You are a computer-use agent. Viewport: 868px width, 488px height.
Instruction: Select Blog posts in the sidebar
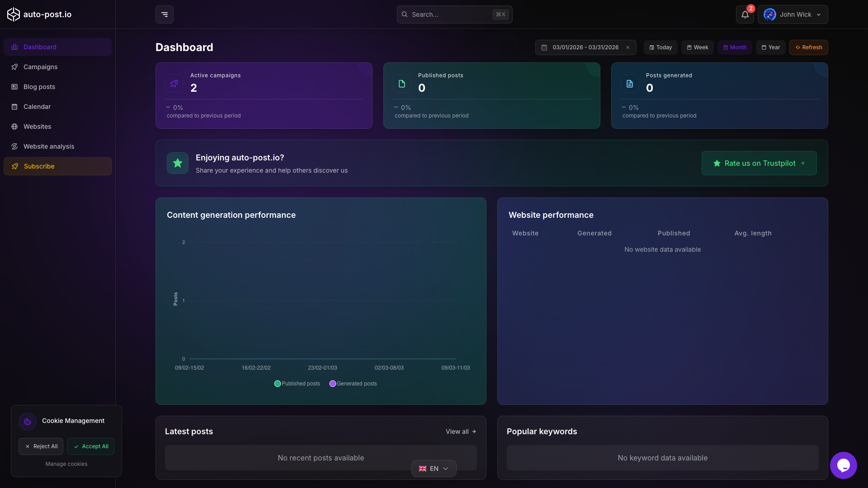point(39,87)
